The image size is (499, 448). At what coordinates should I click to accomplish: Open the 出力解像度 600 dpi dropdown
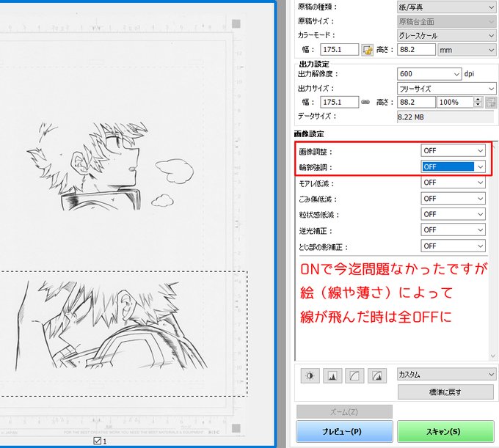[429, 74]
